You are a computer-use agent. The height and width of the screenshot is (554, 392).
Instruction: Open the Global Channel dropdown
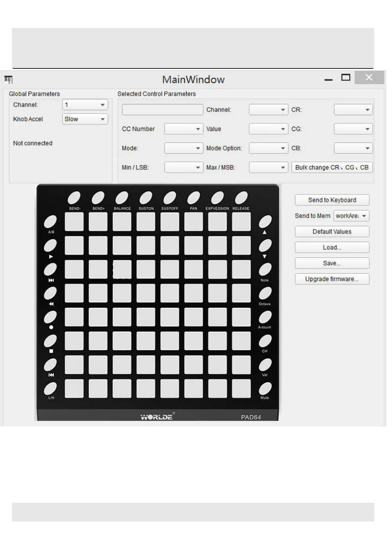pos(85,105)
